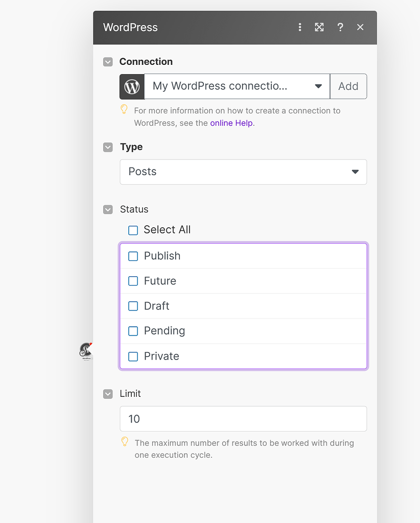This screenshot has width=420, height=523.
Task: Check the Private status option
Action: tap(133, 356)
